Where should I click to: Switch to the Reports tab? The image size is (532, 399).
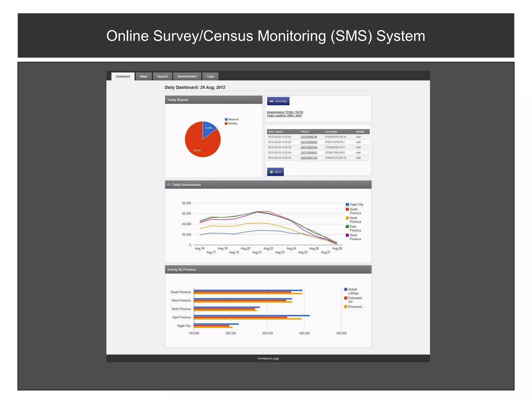(x=163, y=76)
